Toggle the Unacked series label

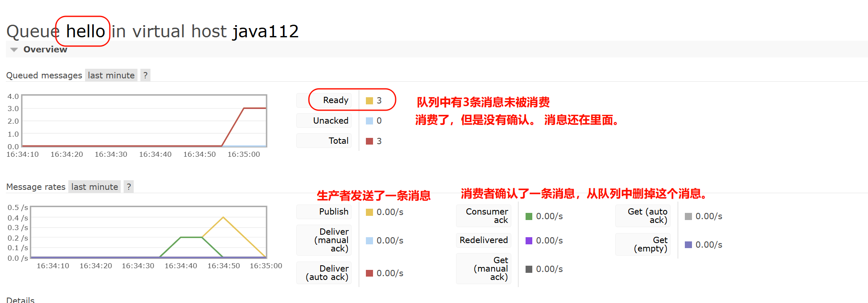[x=330, y=121]
